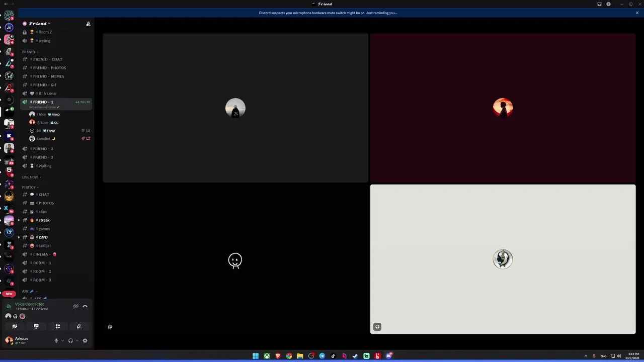This screenshot has height=362, width=644.
Task: Open Windows Start menu
Action: pos(256,356)
